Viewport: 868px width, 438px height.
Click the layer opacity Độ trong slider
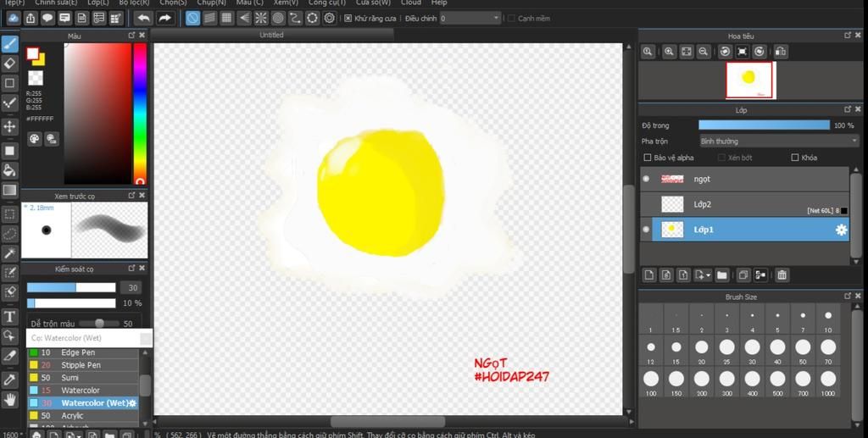click(x=764, y=125)
